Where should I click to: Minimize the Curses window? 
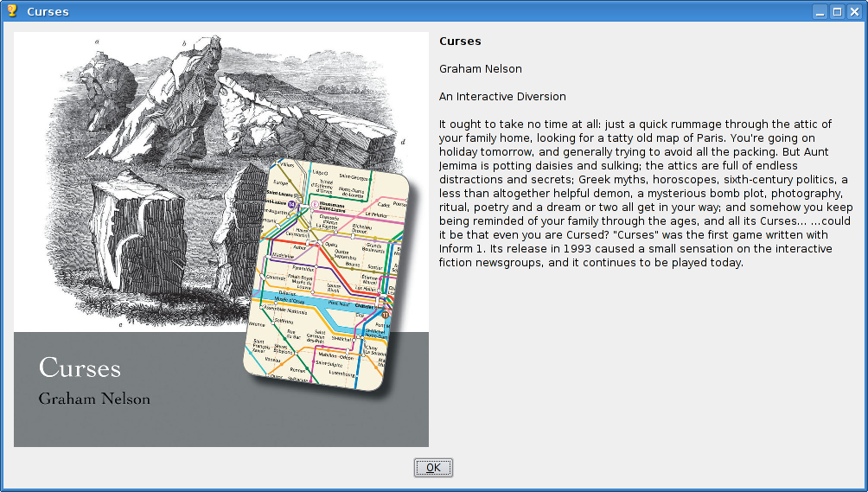coord(820,12)
